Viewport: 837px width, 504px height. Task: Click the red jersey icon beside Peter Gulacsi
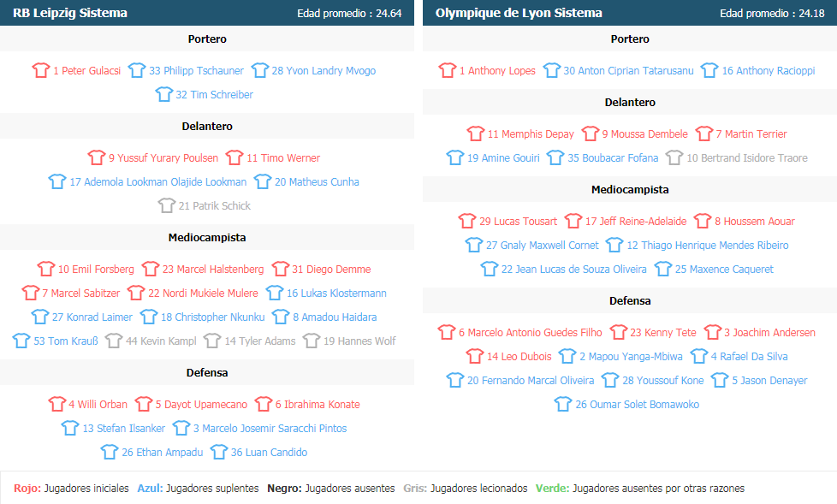click(x=41, y=71)
